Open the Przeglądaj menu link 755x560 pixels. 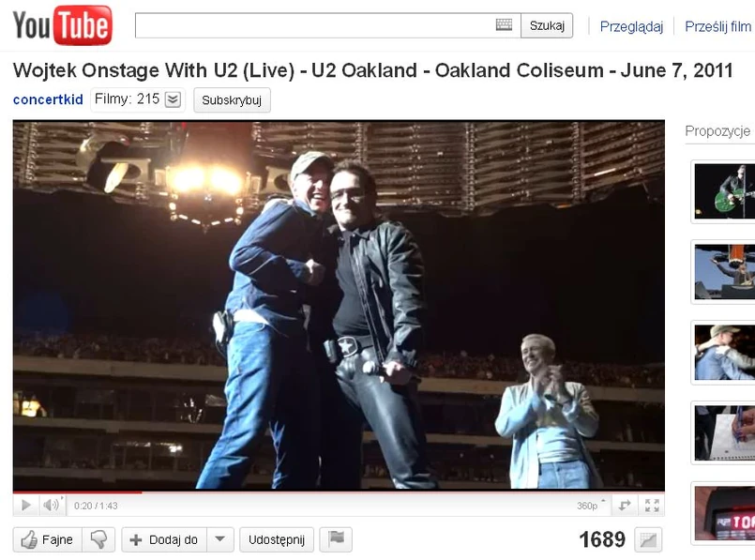pyautogui.click(x=631, y=26)
